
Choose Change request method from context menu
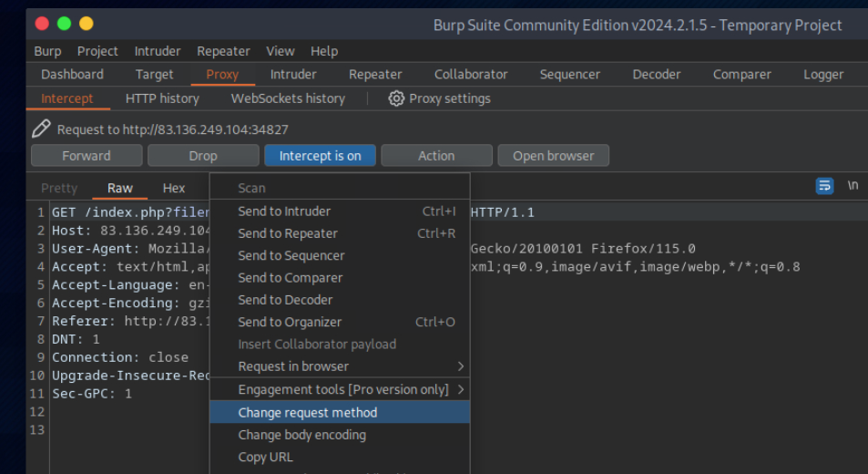[x=307, y=413]
